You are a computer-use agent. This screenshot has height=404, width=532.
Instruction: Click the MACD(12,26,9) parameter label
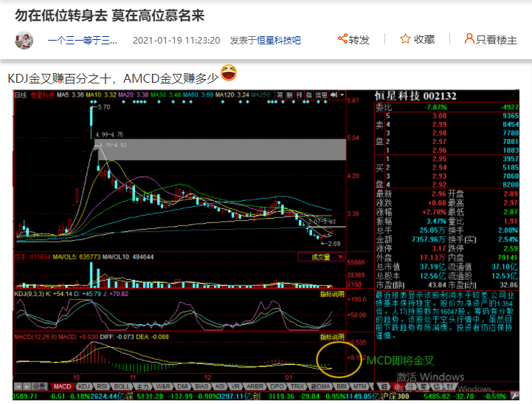point(36,337)
